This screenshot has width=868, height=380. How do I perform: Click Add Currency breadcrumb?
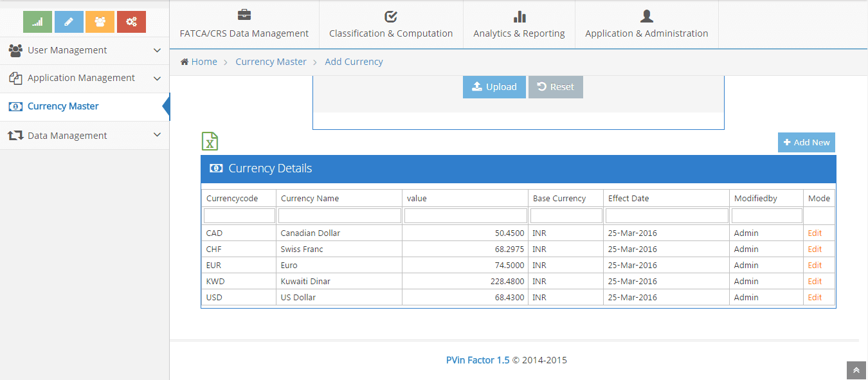pyautogui.click(x=354, y=62)
